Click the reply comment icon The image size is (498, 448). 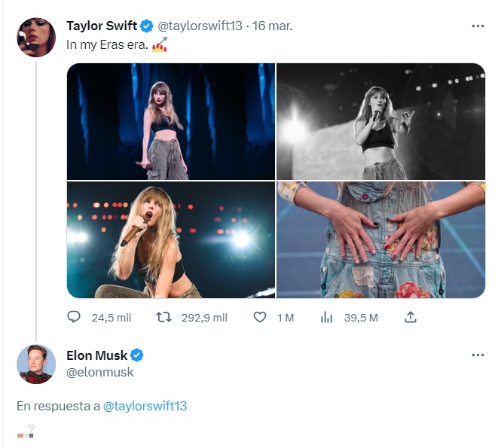click(x=74, y=318)
